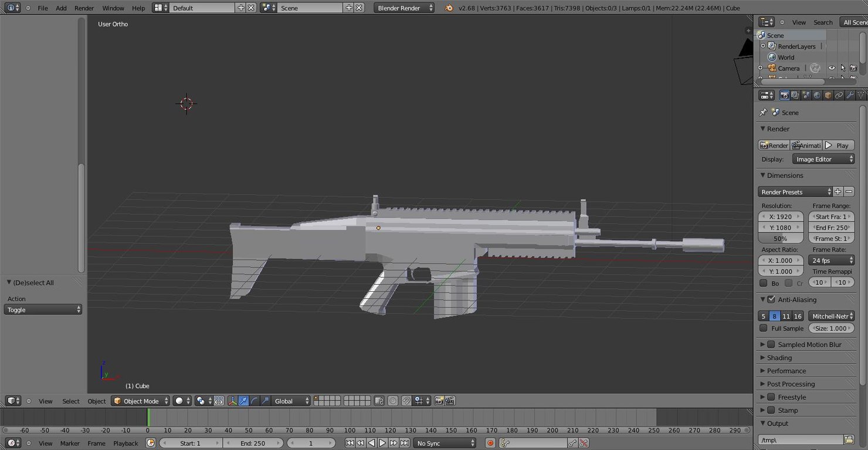The image size is (868, 450).
Task: Hide the Camera object with its eye toggle
Action: click(x=832, y=68)
